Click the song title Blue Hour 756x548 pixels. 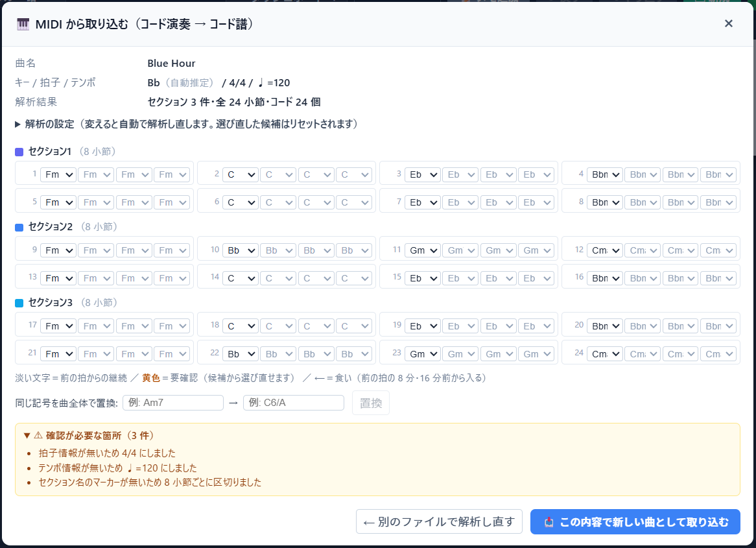(x=171, y=63)
